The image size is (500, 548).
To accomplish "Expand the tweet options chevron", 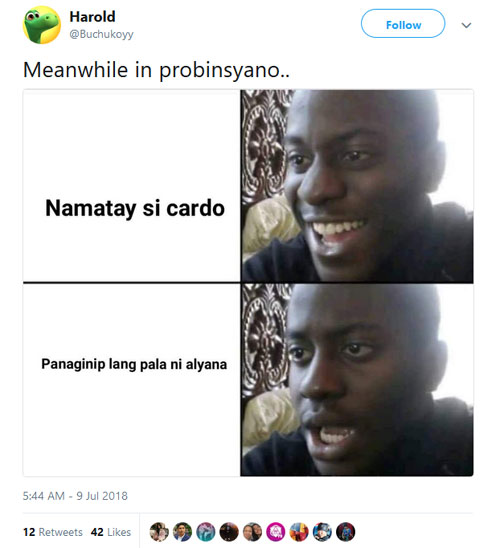I will point(466,25).
